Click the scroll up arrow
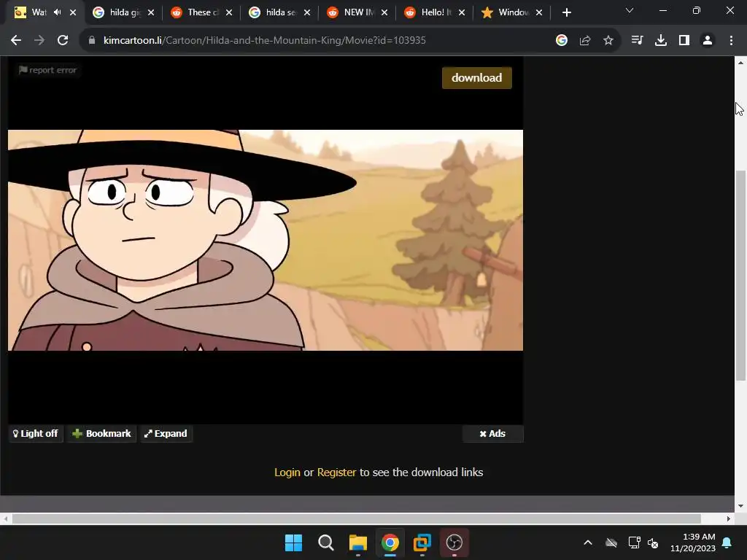The height and width of the screenshot is (560, 747). 740,63
